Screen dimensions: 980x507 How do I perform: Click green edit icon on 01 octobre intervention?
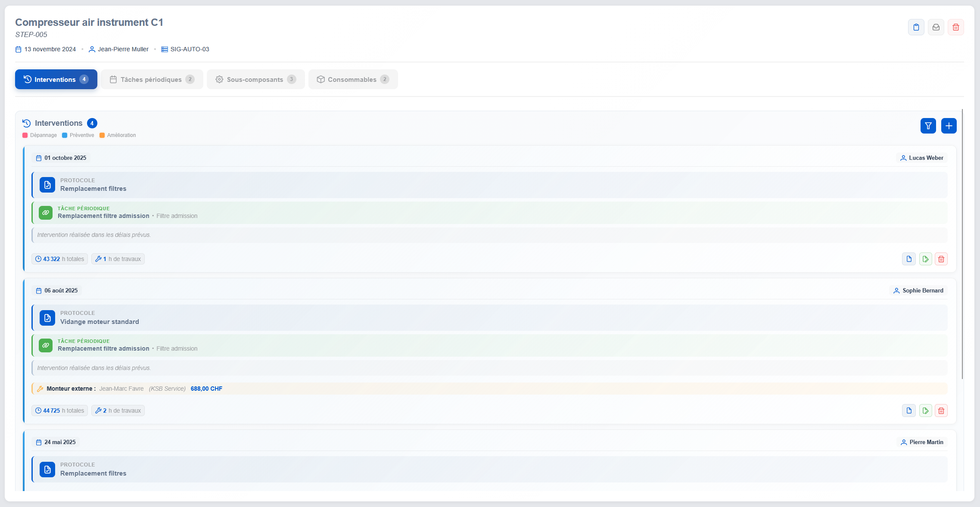point(925,259)
